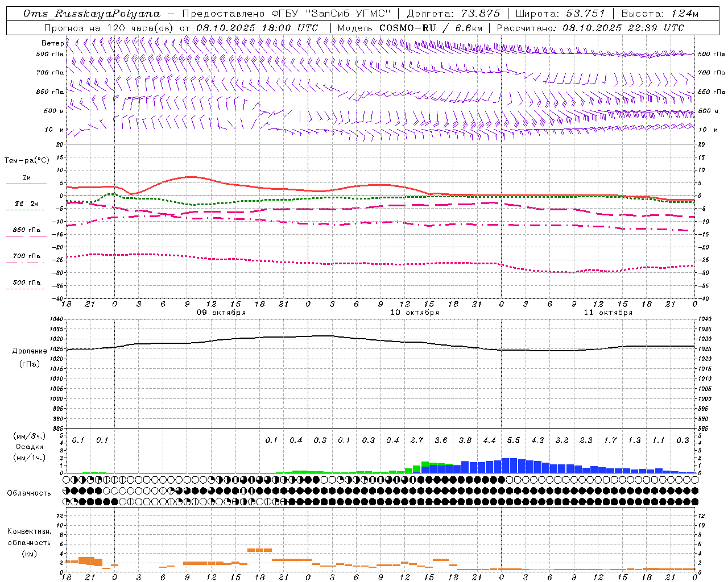Click the Td 2м dew point legend entry
The image size is (728, 582).
pyautogui.click(x=27, y=203)
